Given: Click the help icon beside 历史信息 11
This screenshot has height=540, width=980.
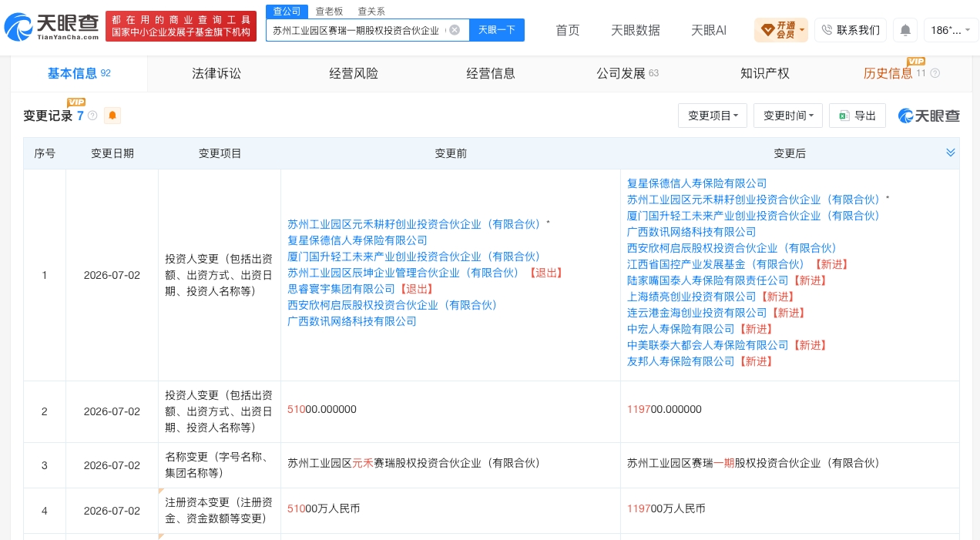Looking at the screenshot, I should [x=935, y=73].
